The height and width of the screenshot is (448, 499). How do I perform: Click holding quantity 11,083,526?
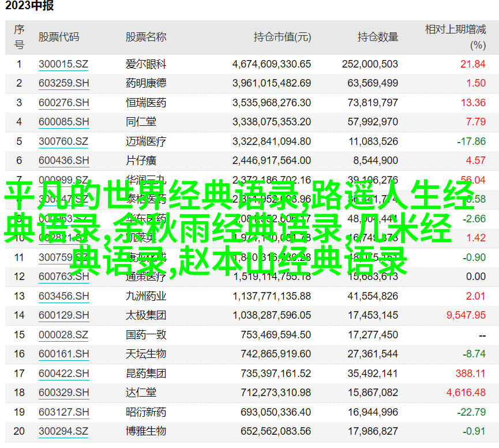point(373,141)
